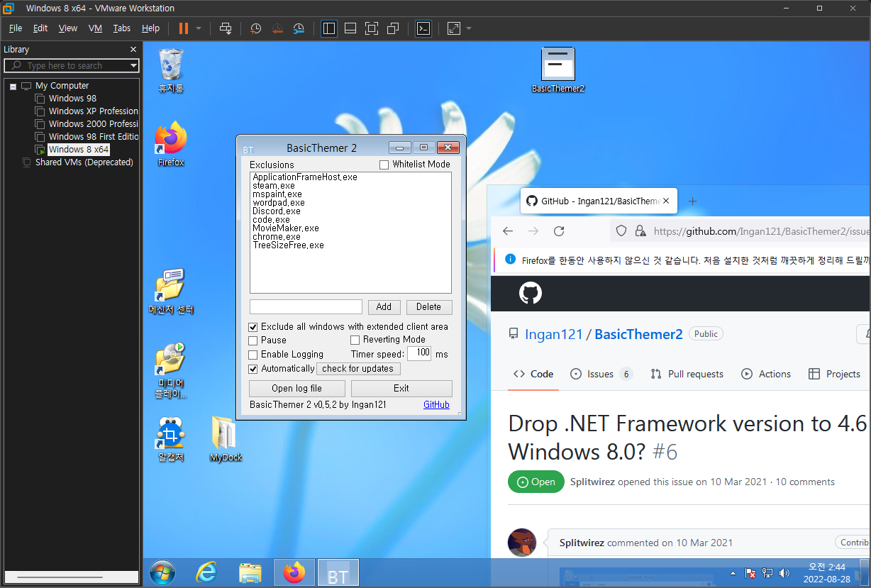Viewport: 871px width, 588px height.
Task: Click the stretch guest display icon
Action: point(454,28)
